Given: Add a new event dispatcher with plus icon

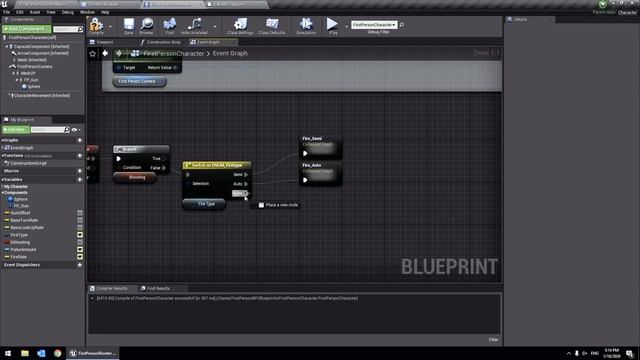Looking at the screenshot, I should pyautogui.click(x=80, y=265).
